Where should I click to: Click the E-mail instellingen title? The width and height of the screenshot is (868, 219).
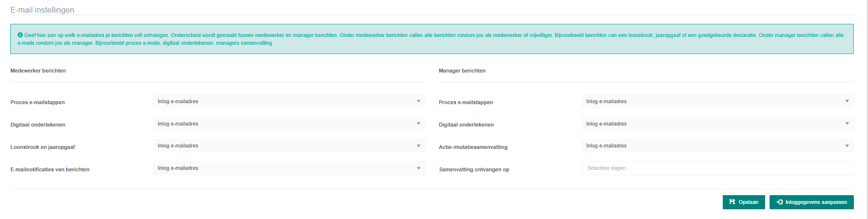[42, 10]
